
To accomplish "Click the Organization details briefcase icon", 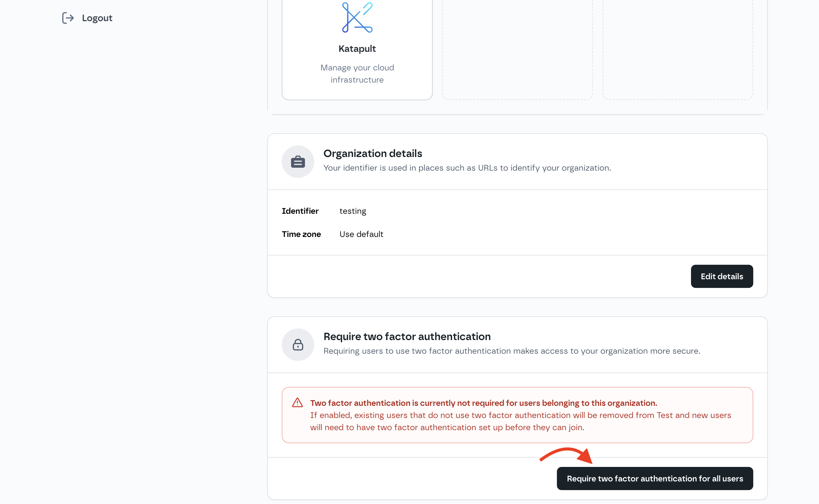I will tap(298, 162).
